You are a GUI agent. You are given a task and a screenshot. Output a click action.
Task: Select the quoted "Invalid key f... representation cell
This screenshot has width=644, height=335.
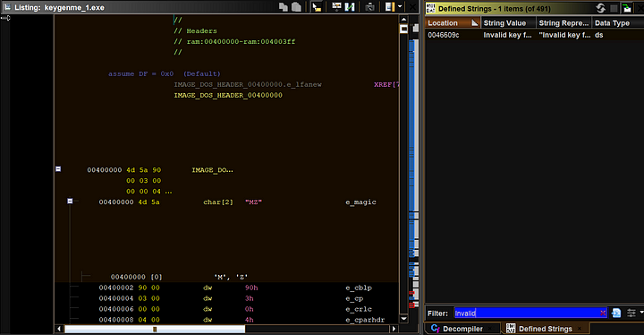coord(564,35)
